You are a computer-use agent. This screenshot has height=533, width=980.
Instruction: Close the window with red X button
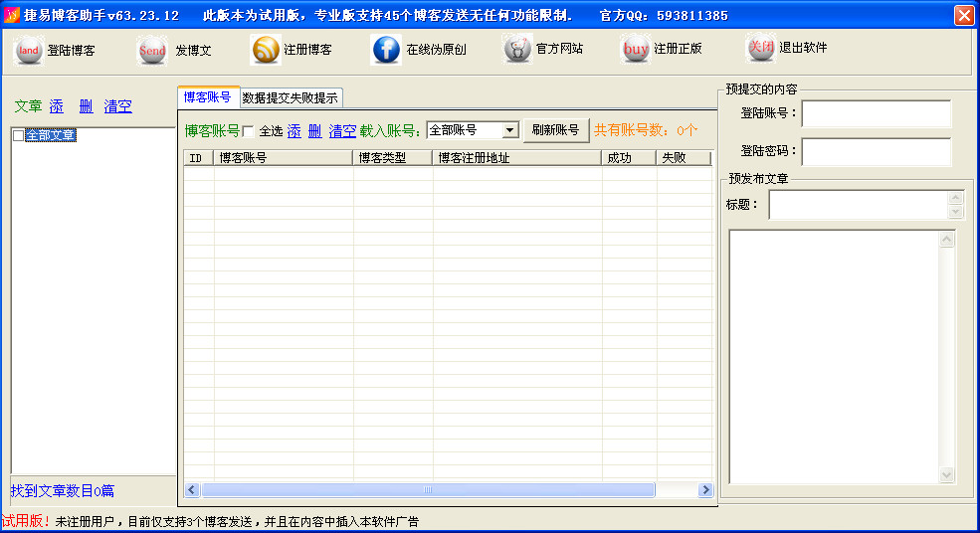click(x=964, y=15)
